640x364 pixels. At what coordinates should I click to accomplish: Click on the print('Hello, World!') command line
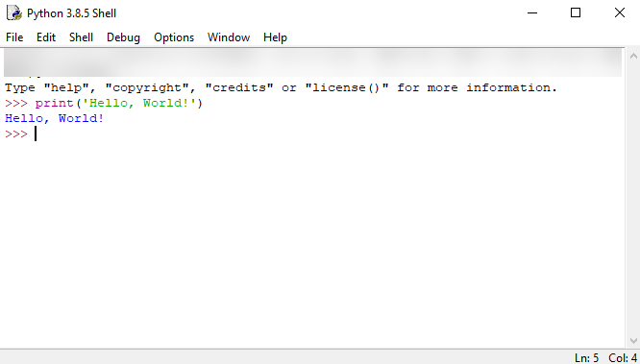tap(104, 103)
